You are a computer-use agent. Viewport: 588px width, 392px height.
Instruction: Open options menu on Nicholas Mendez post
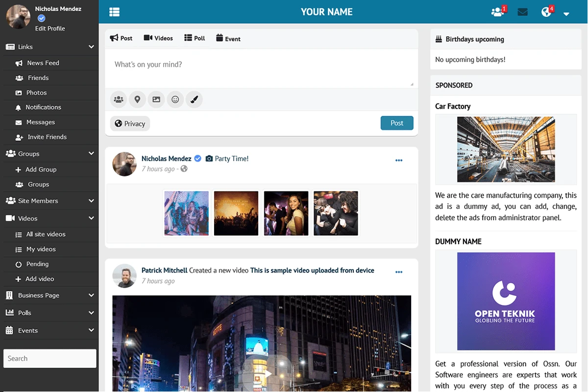coord(399,160)
